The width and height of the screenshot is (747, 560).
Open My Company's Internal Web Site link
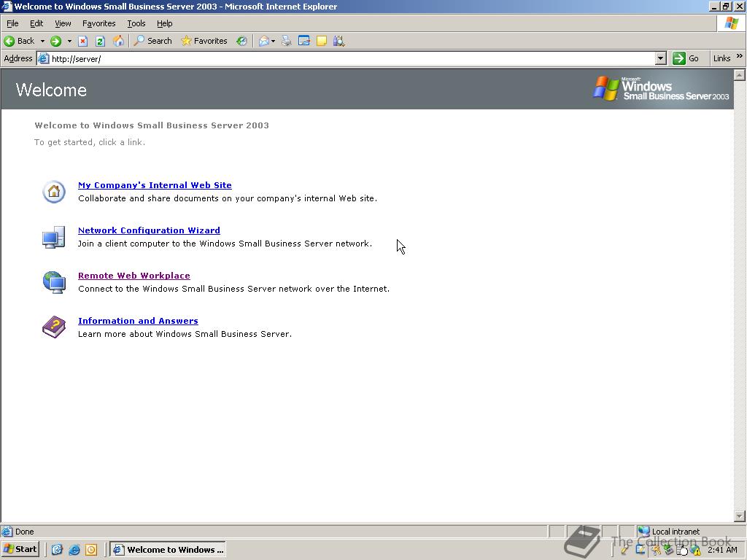[x=155, y=185]
